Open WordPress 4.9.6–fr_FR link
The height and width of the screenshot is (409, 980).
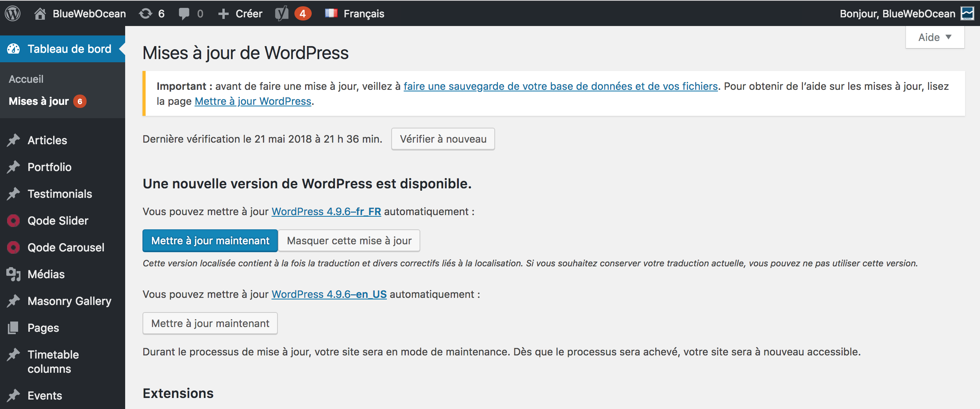(x=326, y=212)
